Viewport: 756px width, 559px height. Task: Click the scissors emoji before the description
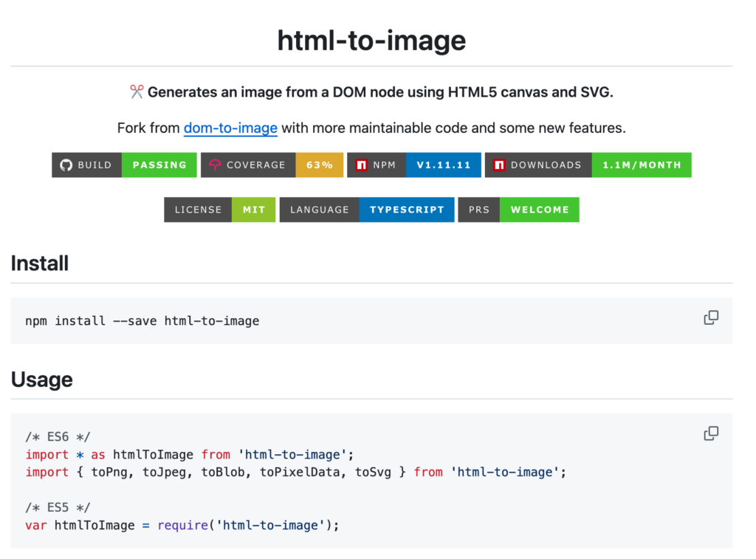coord(137,92)
